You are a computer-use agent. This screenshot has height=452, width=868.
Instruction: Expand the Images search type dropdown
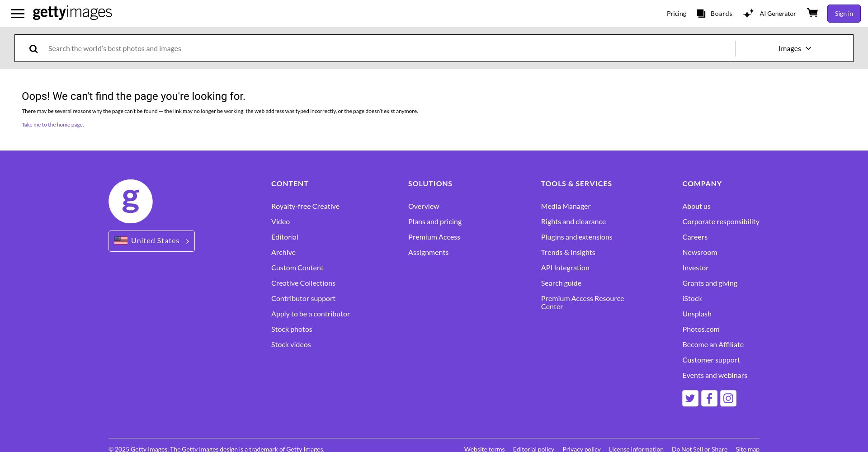794,48
